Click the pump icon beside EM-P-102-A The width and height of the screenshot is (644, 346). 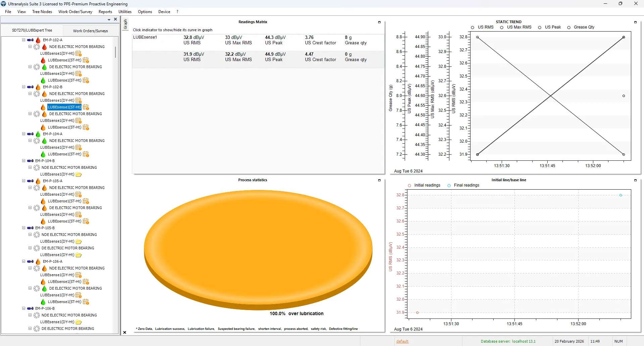[30, 40]
